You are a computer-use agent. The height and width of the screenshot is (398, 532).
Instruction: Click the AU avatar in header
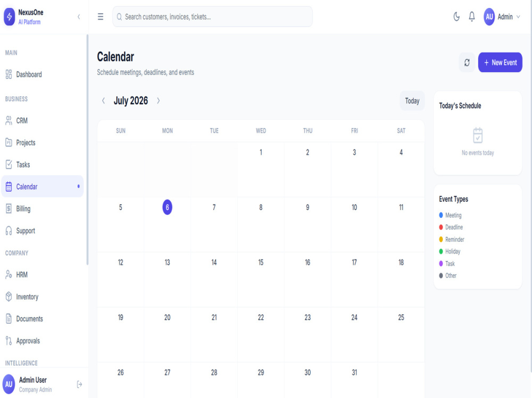point(489,16)
